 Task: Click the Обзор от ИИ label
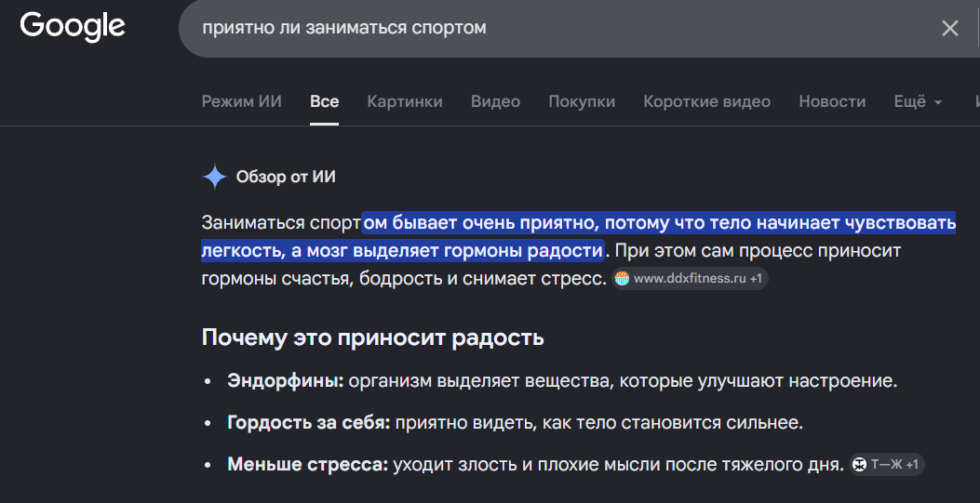[x=286, y=178]
